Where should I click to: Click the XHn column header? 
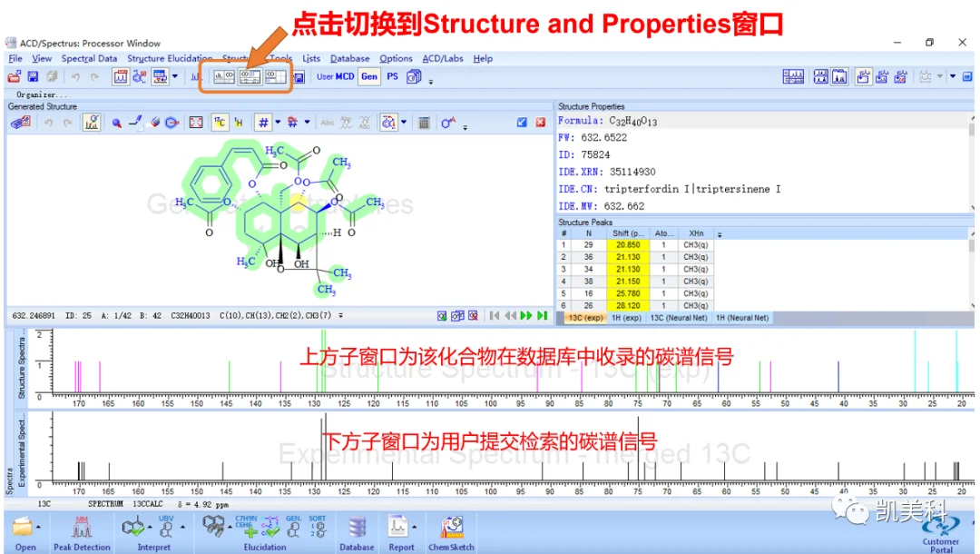coord(696,233)
